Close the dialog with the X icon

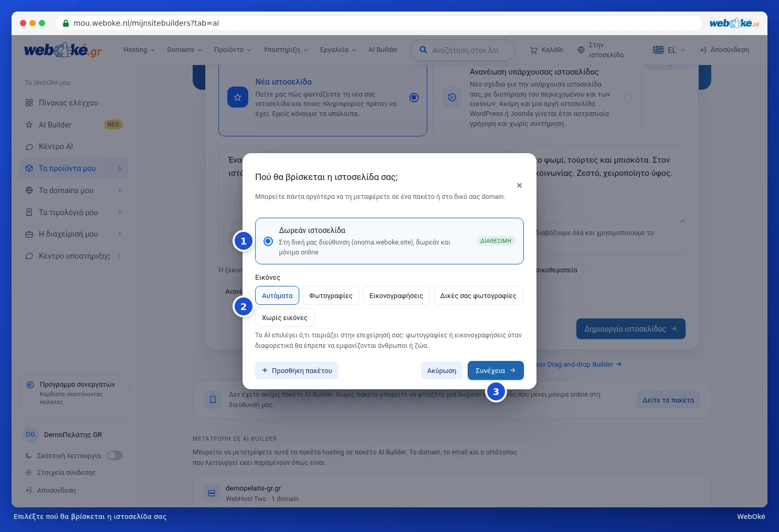[519, 185]
